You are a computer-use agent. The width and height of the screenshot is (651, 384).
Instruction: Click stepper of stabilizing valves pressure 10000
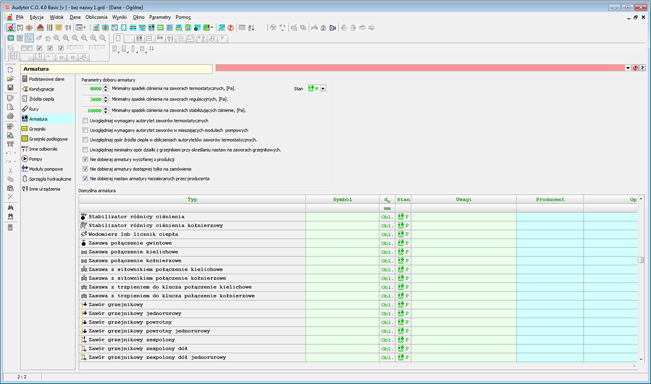106,110
